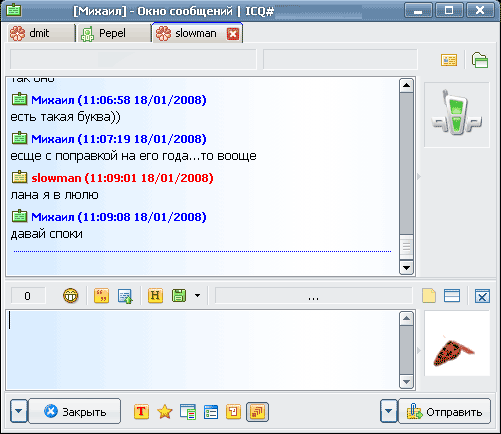Toggle the blue X panel icon
Screen dimensions: 501x434
[x=482, y=296]
